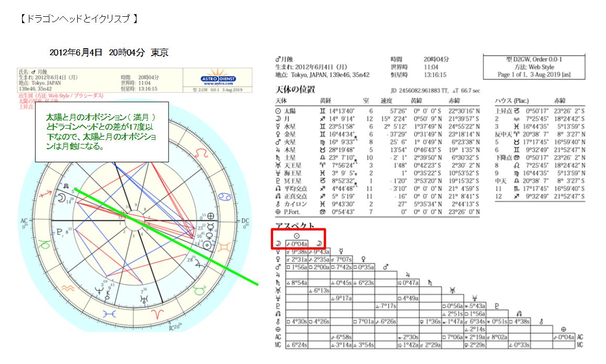The height and width of the screenshot is (364, 606).
Task: Click the IC label at the wheel bottom
Action: click(172, 328)
